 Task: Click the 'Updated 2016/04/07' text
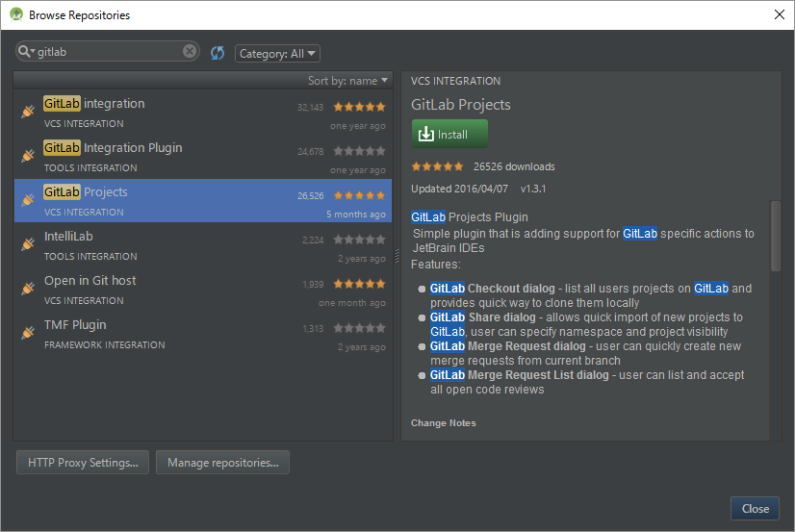pyautogui.click(x=459, y=189)
